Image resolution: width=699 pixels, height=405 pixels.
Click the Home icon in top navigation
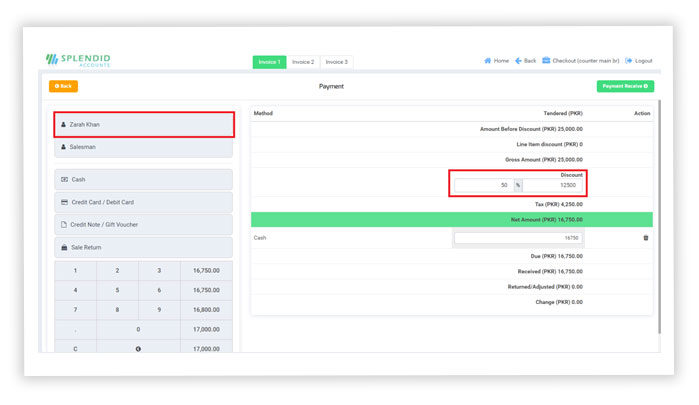tap(488, 61)
